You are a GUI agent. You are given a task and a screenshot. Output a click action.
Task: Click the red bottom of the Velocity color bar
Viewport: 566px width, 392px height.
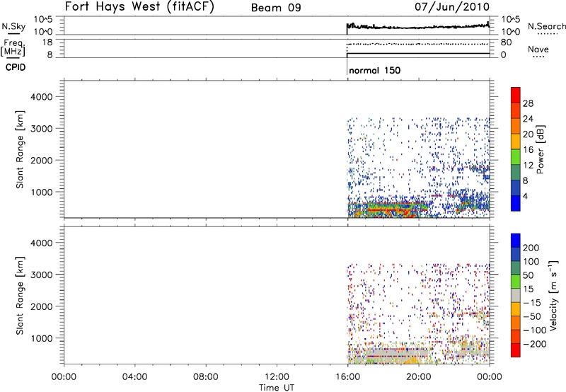tap(516, 350)
